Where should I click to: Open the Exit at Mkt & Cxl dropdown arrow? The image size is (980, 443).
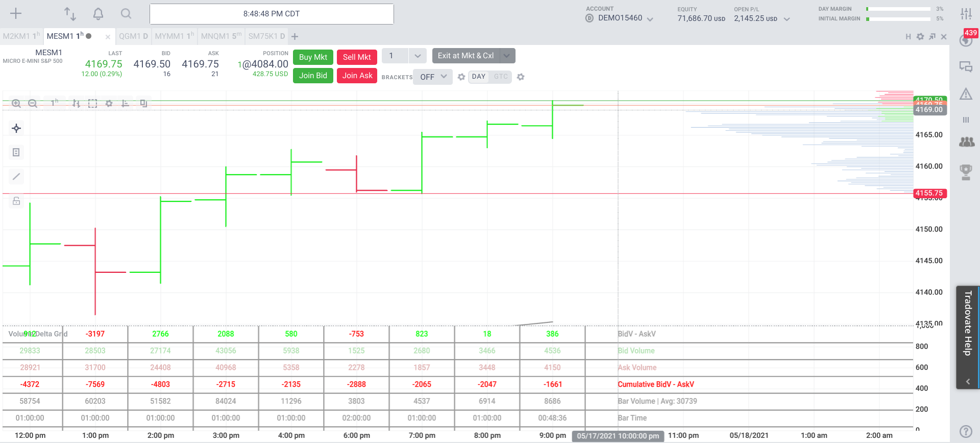(x=507, y=56)
